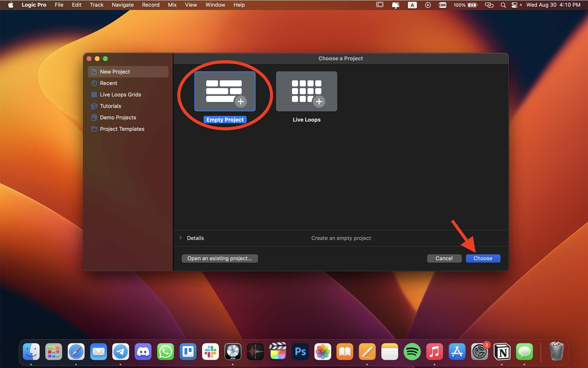Select the Live Loops project thumbnail
The width and height of the screenshot is (588, 368).
[x=306, y=92]
